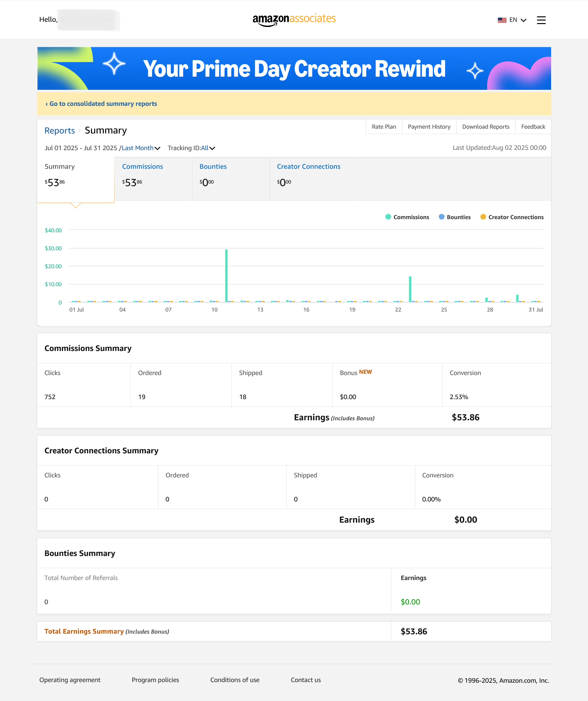Select the Creator Connections tab

coord(308,179)
